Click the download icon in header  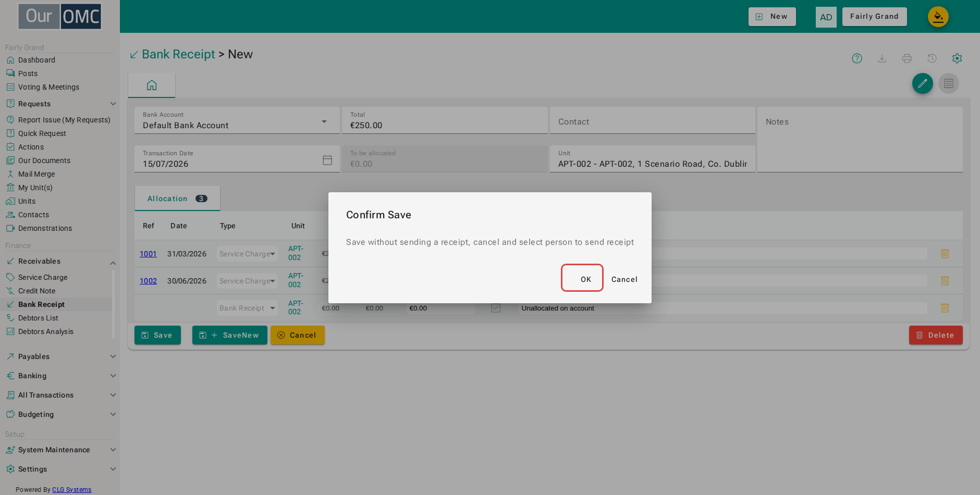pyautogui.click(x=882, y=58)
